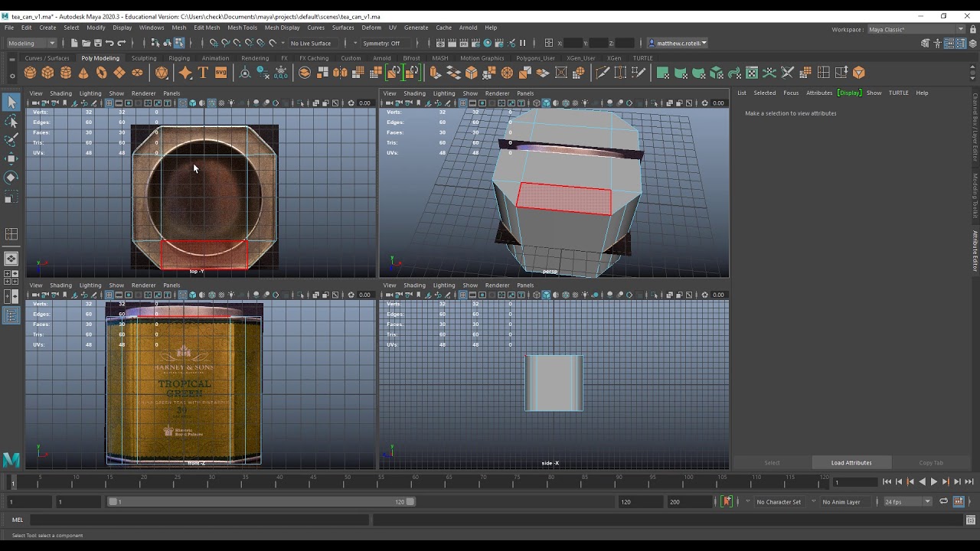The height and width of the screenshot is (551, 980).
Task: Create a polygon cube from the shelf
Action: (x=47, y=73)
